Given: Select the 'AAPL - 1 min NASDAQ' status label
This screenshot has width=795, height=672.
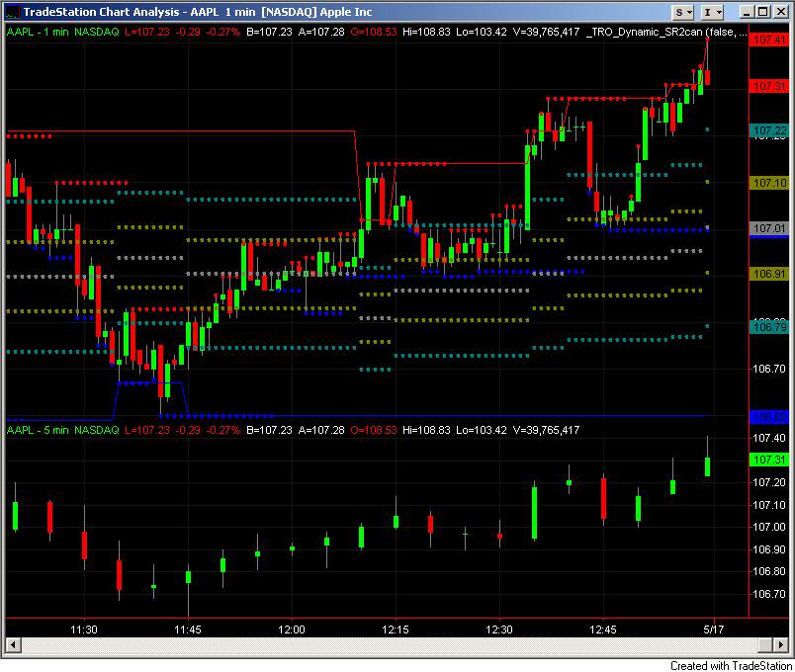Looking at the screenshot, I should point(63,32).
